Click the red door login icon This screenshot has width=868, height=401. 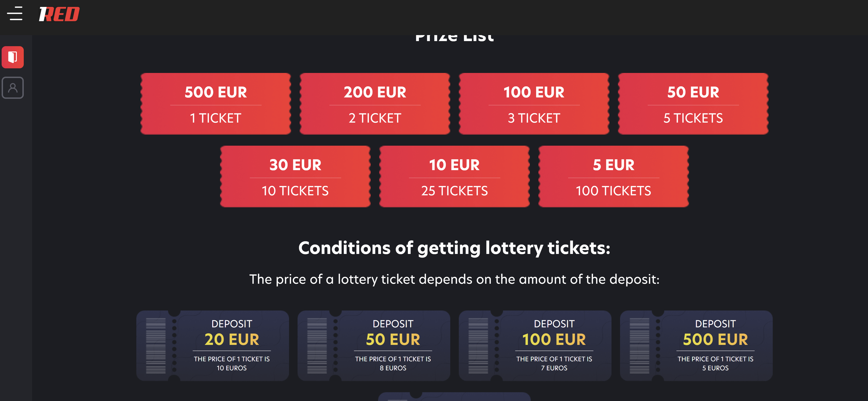point(13,57)
